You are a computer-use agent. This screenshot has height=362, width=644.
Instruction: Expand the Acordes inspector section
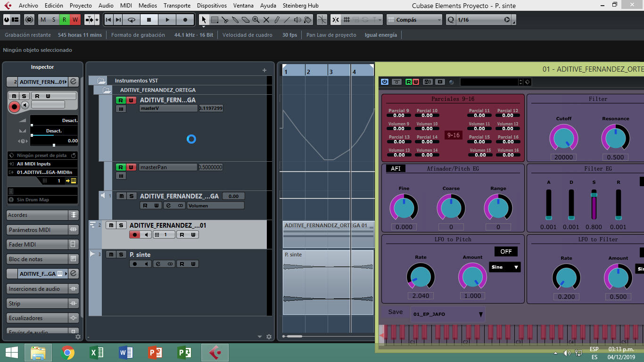pyautogui.click(x=42, y=215)
